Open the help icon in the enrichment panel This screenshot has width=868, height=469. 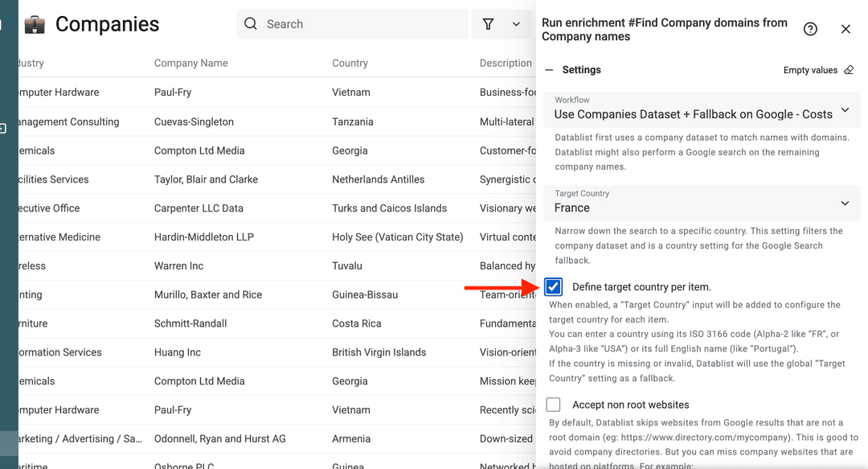coord(810,28)
